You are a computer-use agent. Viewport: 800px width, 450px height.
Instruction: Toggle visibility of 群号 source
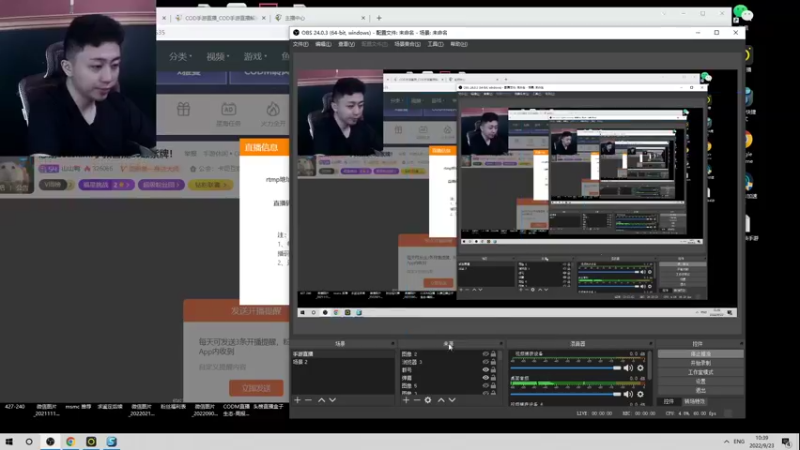(x=485, y=370)
